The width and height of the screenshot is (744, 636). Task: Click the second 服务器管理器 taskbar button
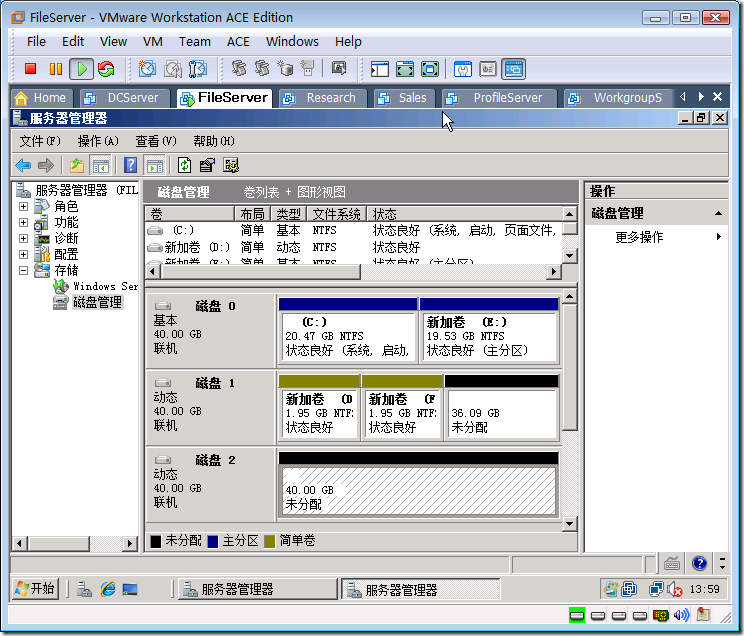pyautogui.click(x=420, y=589)
